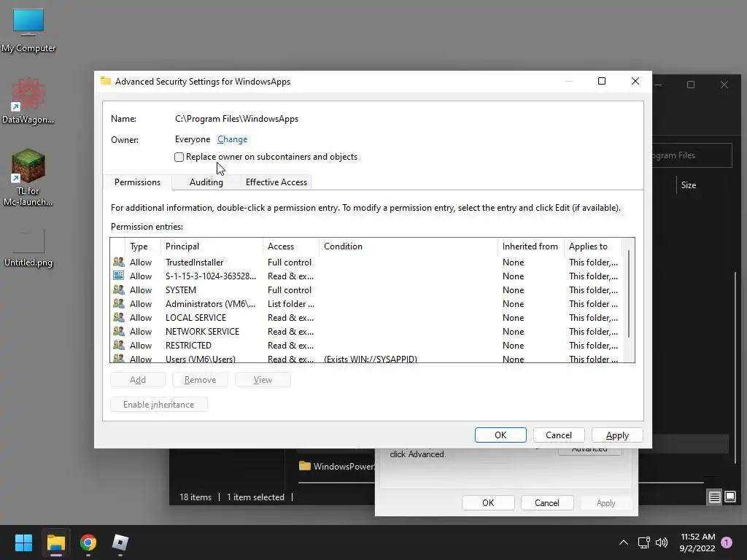Click the Condition column header
Image resolution: width=747 pixels, height=560 pixels.
click(409, 246)
